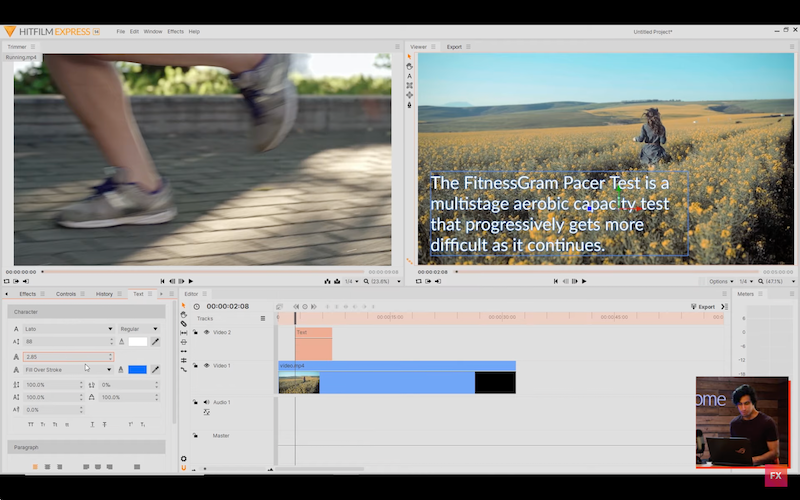Apply All Caps text formatting

[31, 424]
